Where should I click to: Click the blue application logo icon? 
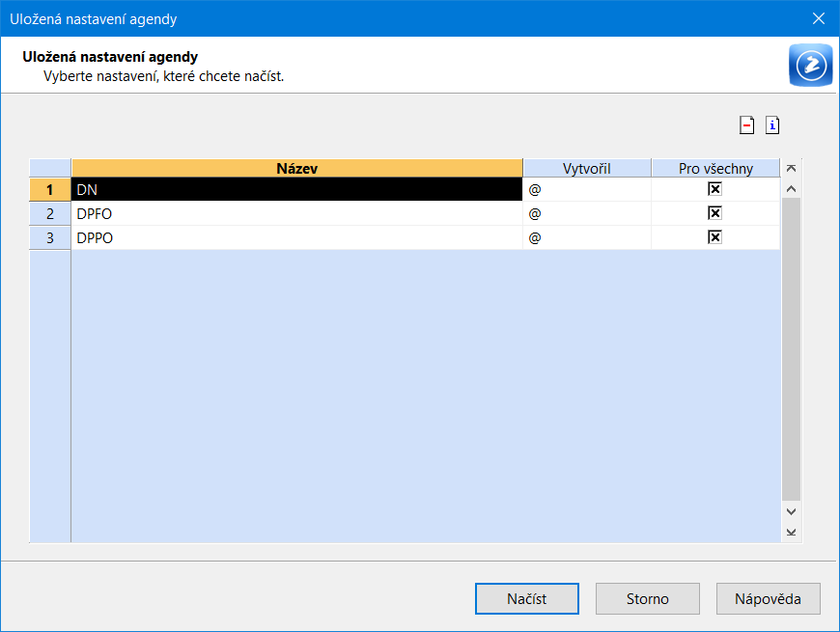810,66
